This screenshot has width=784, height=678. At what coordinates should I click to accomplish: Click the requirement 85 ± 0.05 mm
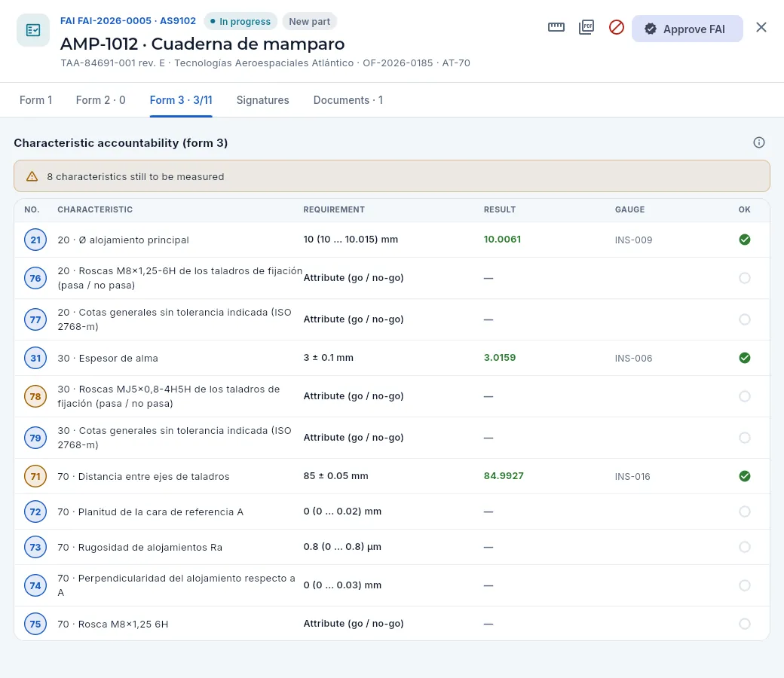tap(335, 476)
